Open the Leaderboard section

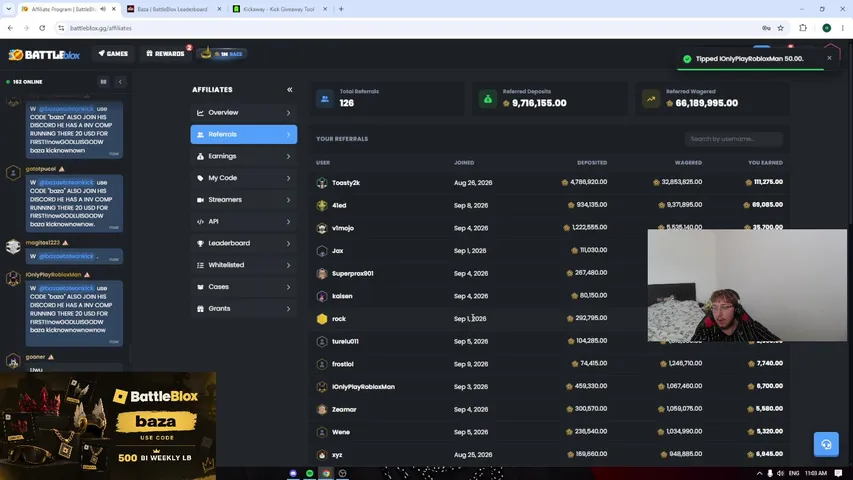[244, 243]
